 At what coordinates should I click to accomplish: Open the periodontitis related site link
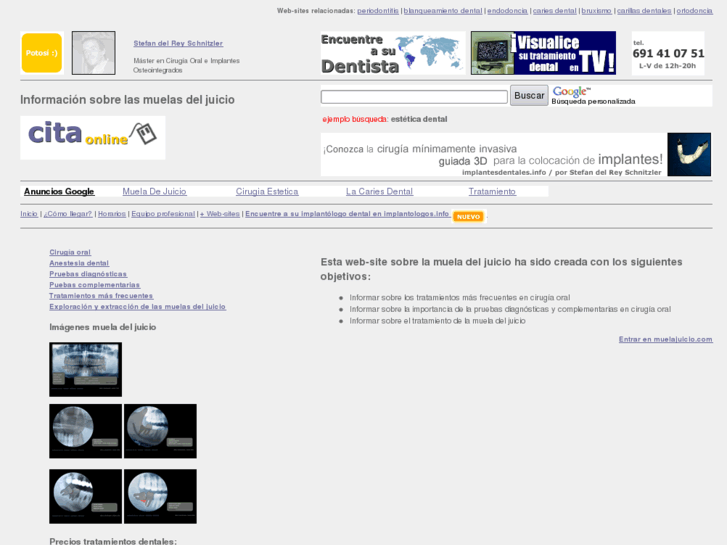tap(377, 11)
